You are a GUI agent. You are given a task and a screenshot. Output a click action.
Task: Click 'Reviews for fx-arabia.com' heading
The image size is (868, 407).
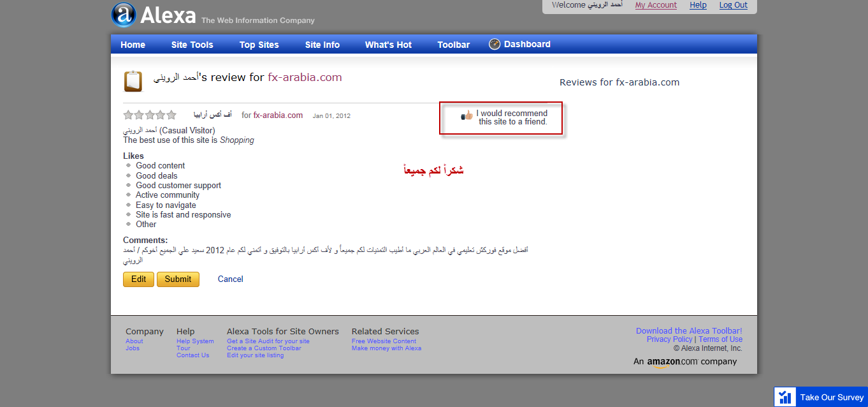coord(619,82)
